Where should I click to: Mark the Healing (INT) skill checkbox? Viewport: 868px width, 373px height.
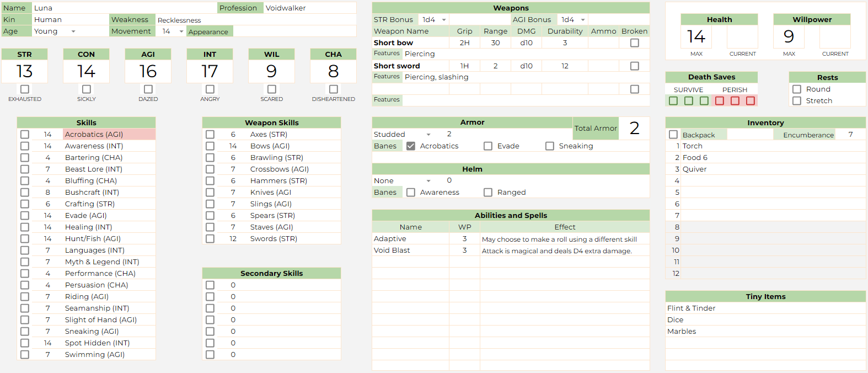click(25, 227)
